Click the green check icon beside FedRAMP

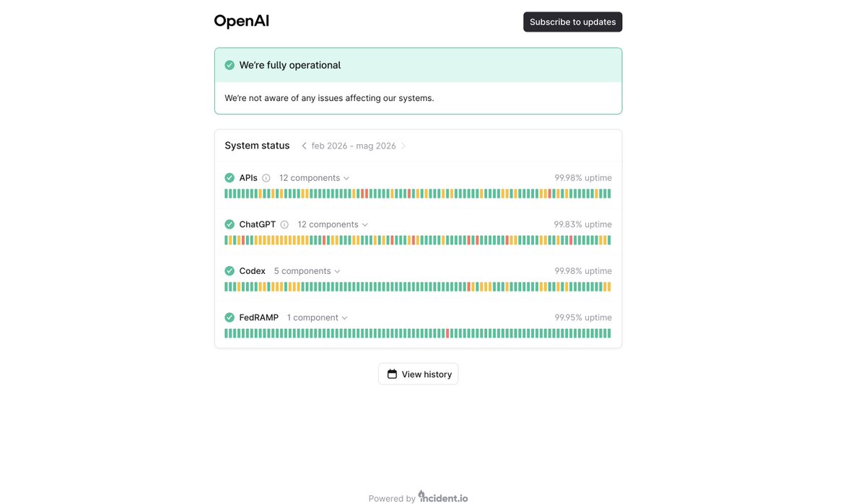pyautogui.click(x=229, y=318)
